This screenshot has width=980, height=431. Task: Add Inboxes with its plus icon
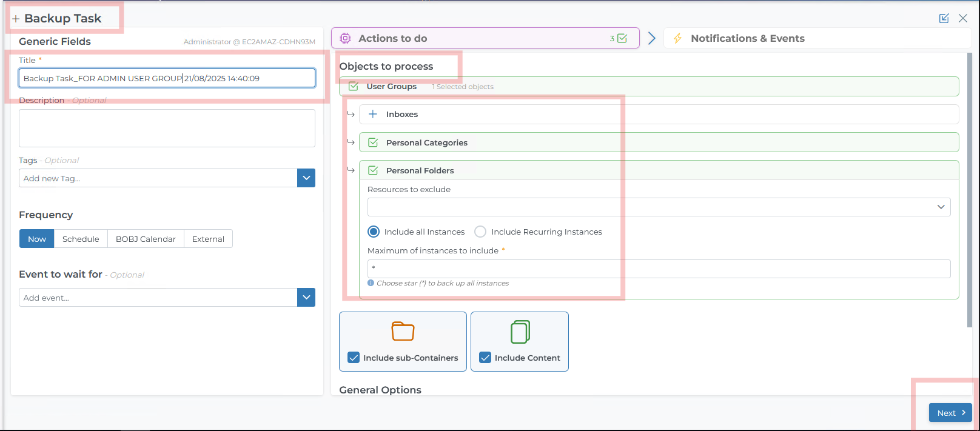tap(373, 114)
